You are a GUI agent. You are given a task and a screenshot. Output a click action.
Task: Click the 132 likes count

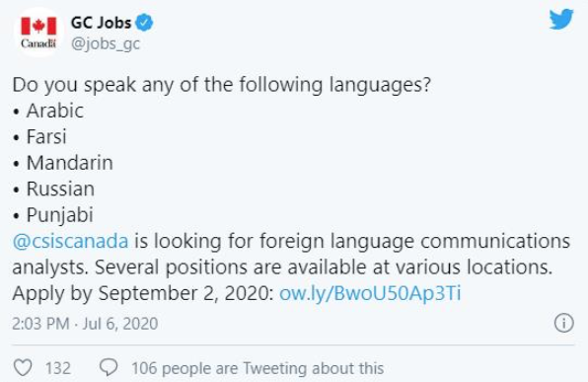pos(58,368)
